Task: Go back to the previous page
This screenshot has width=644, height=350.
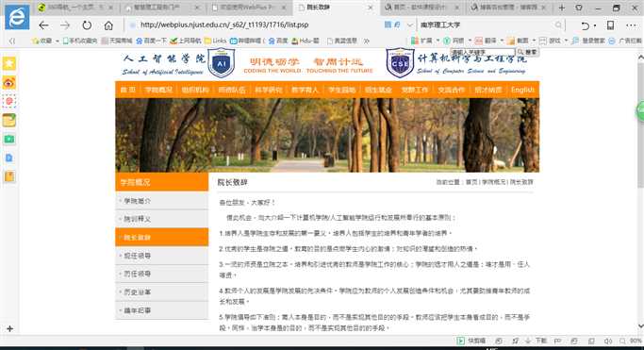Action: [43, 25]
